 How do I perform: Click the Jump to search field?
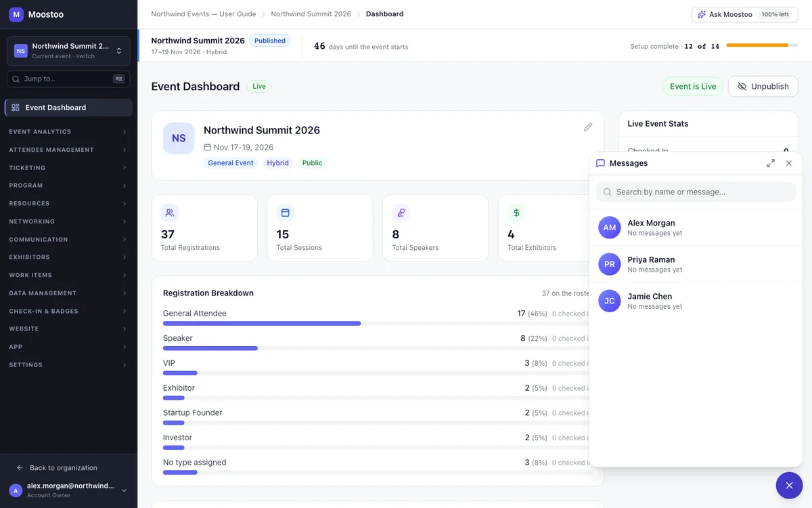point(68,79)
